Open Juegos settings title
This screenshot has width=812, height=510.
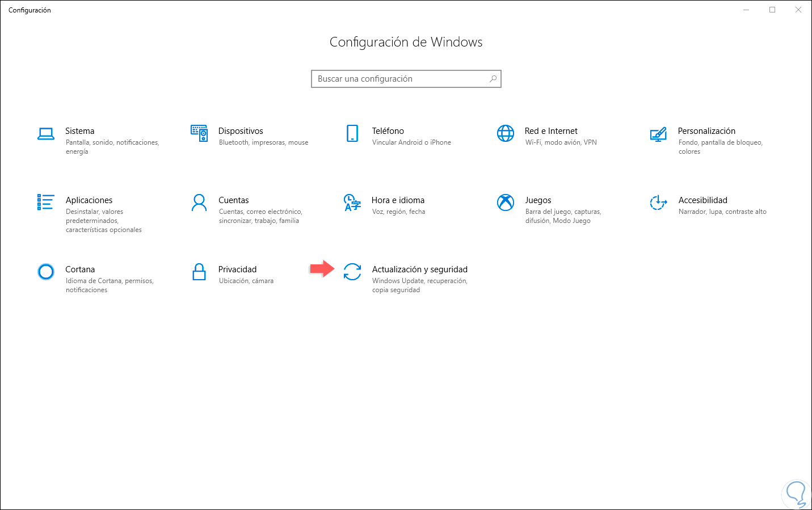click(x=538, y=200)
